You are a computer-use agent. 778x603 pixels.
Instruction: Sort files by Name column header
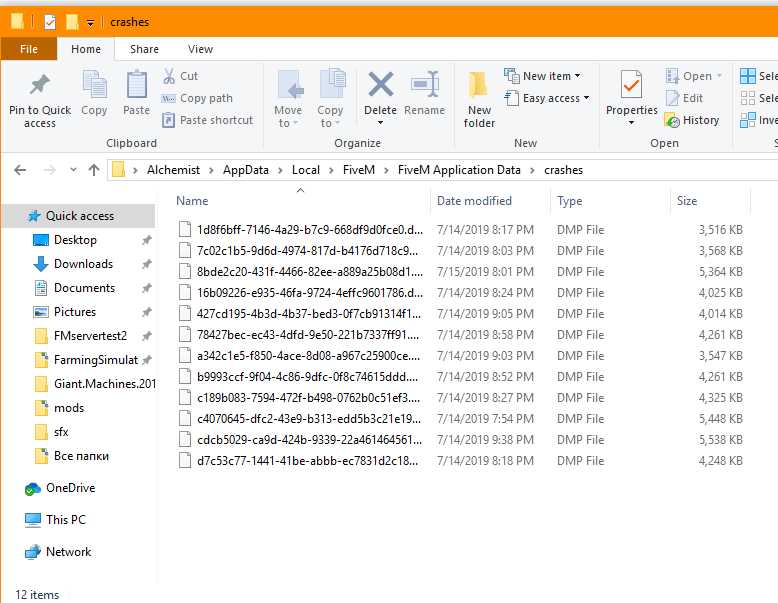click(192, 201)
